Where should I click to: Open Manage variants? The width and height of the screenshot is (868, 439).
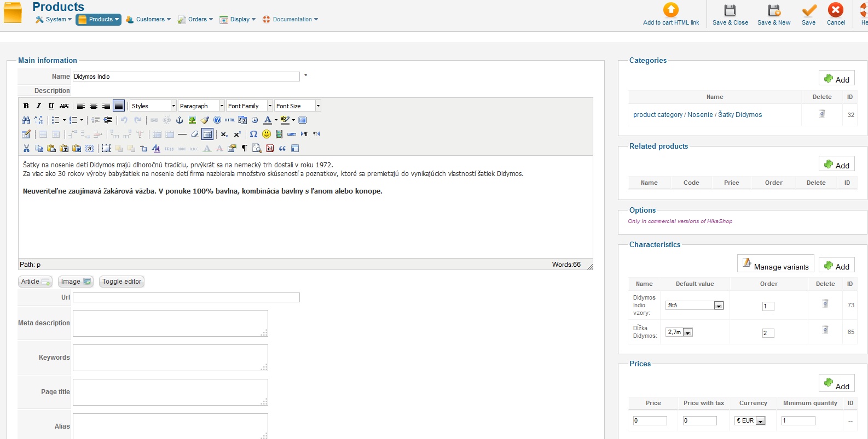click(x=776, y=264)
